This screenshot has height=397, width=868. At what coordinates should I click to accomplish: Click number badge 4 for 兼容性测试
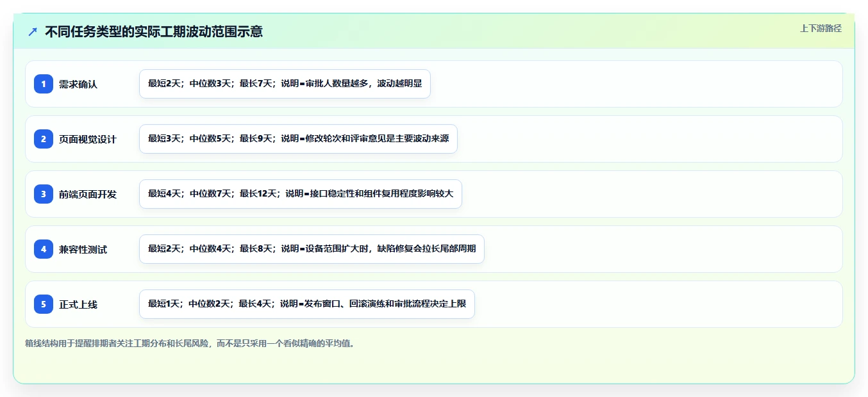coord(44,249)
